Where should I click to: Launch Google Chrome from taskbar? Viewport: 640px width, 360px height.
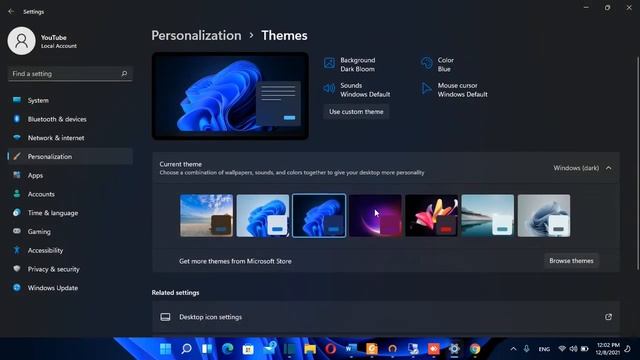(x=475, y=349)
